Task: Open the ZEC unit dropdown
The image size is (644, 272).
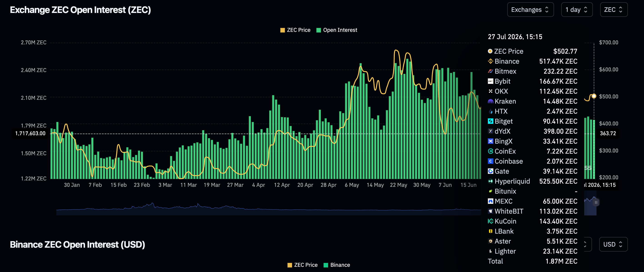Action: pyautogui.click(x=614, y=10)
